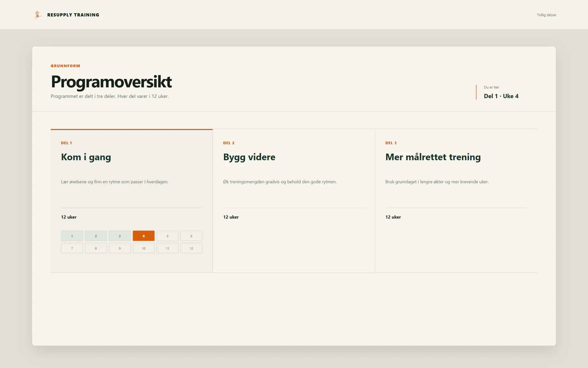This screenshot has width=588, height=368.
Task: Open the Bygg videre card heading
Action: (249, 157)
